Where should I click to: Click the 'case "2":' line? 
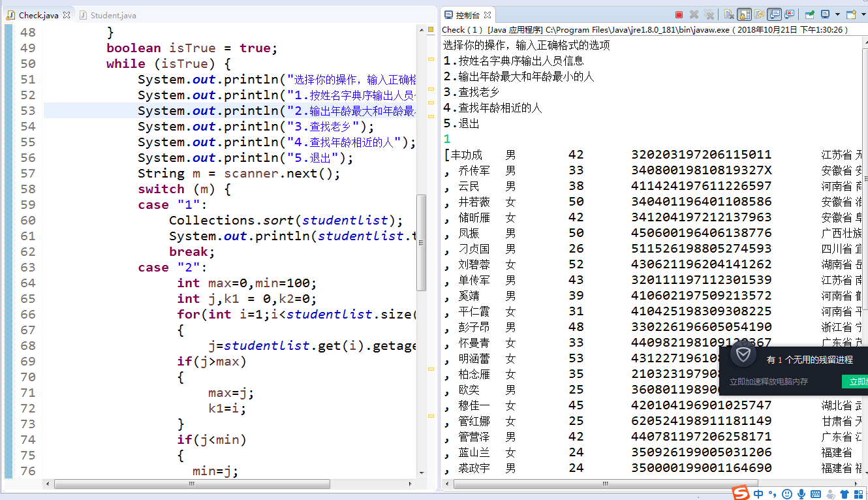(172, 268)
